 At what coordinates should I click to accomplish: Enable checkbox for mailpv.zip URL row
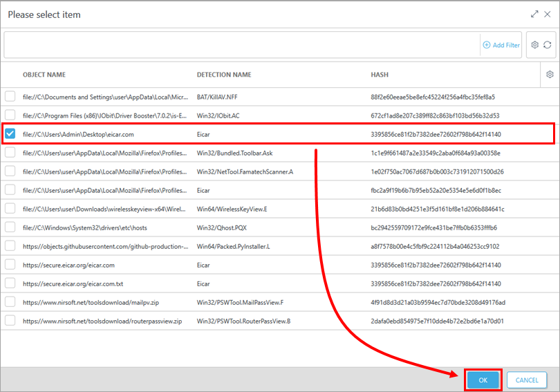click(x=10, y=302)
